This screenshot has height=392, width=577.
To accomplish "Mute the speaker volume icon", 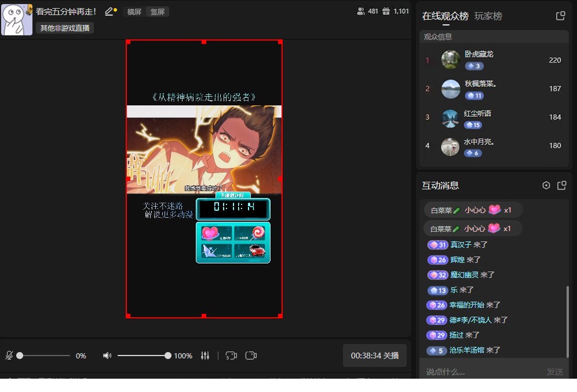I will pyautogui.click(x=107, y=356).
